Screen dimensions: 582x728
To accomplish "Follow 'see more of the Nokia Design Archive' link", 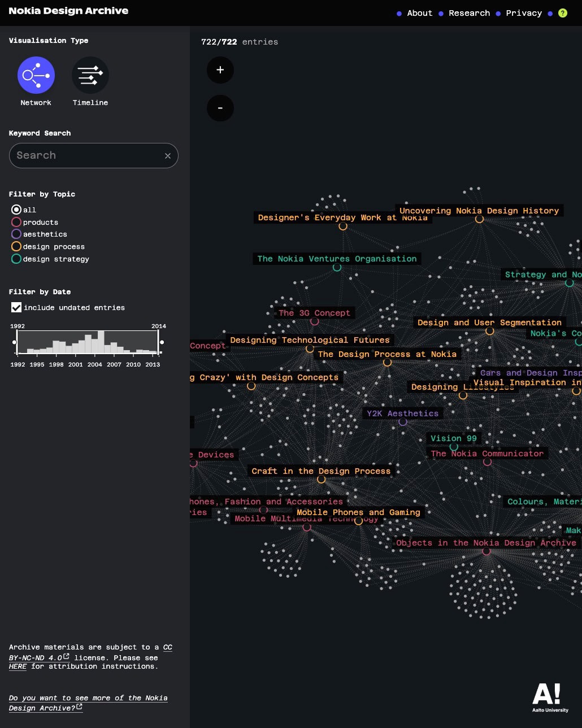I will [88, 703].
